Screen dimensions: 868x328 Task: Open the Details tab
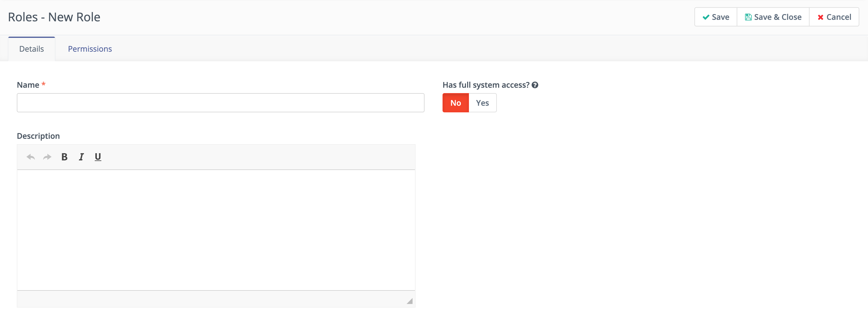tap(31, 49)
